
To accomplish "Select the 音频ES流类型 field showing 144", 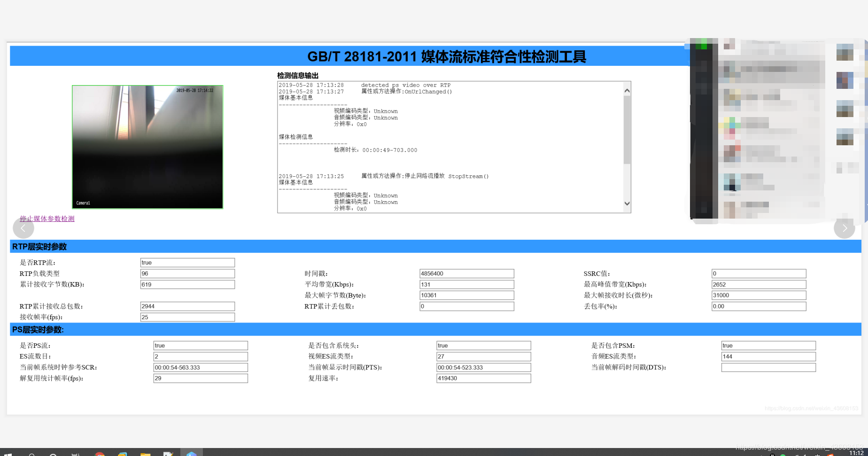I will 769,356.
